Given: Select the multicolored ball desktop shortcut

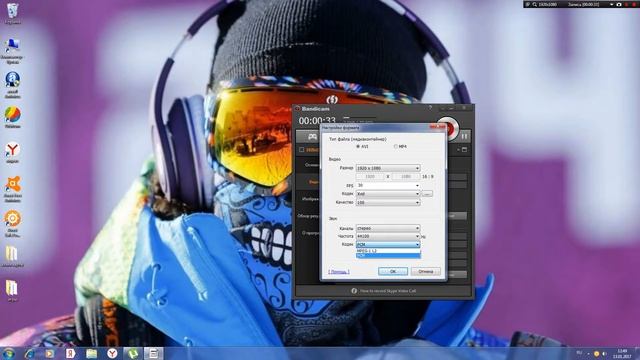Looking at the screenshot, I should tap(12, 116).
